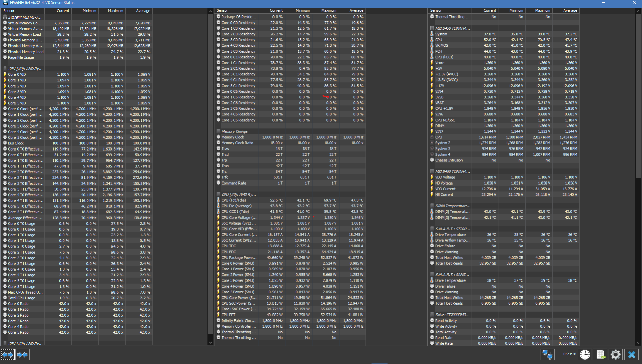
Task: Click the circle icon beside Total CPU Usage
Action: 5,298
